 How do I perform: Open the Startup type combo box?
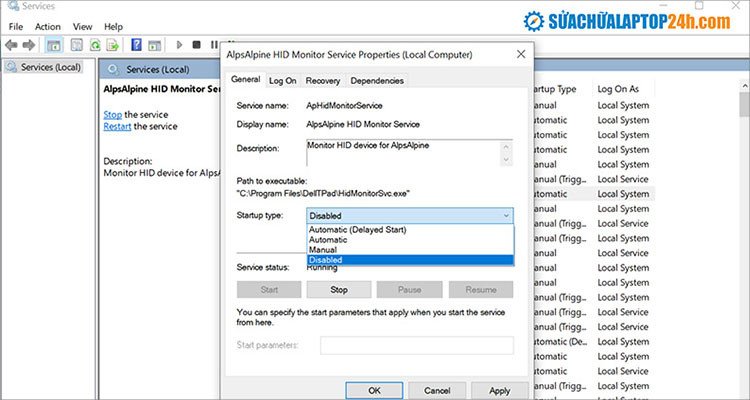click(x=410, y=215)
